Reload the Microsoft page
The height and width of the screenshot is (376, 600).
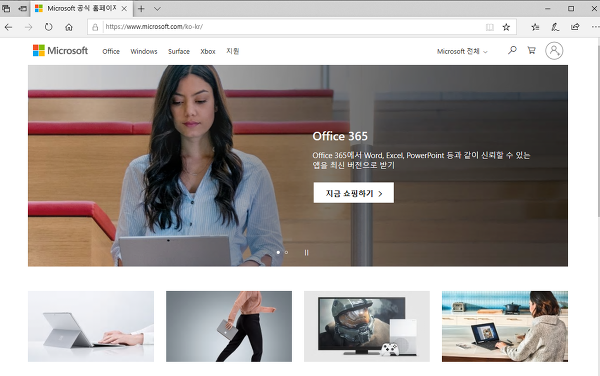click(x=48, y=27)
